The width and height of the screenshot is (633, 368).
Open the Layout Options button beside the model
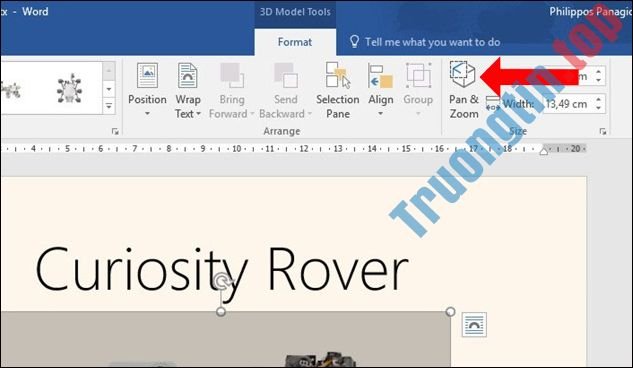[x=474, y=324]
